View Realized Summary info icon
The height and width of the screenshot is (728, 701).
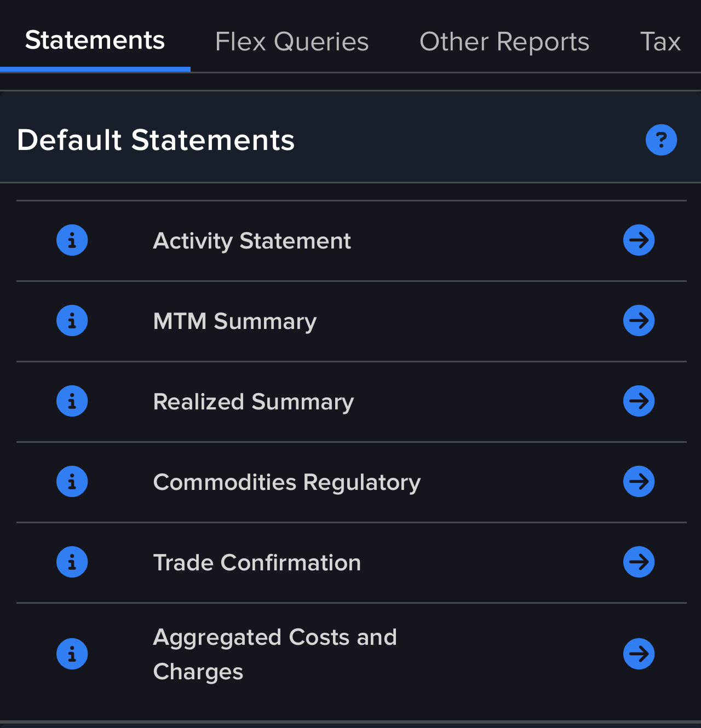(72, 401)
